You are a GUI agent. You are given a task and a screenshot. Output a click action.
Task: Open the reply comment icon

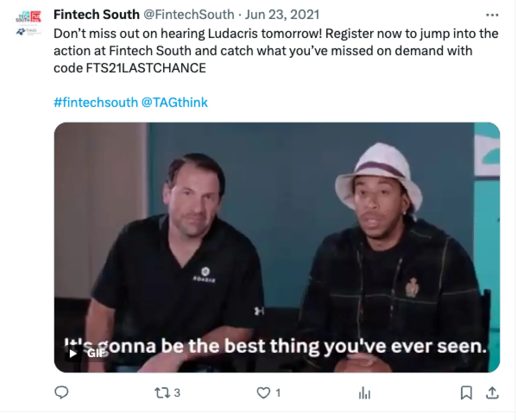[62, 393]
